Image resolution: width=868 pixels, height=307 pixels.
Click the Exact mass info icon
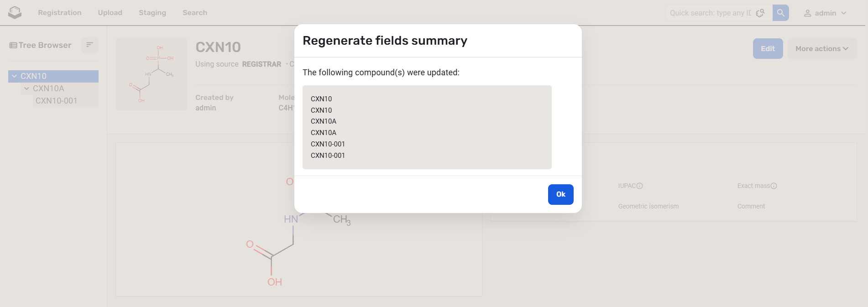pos(774,186)
